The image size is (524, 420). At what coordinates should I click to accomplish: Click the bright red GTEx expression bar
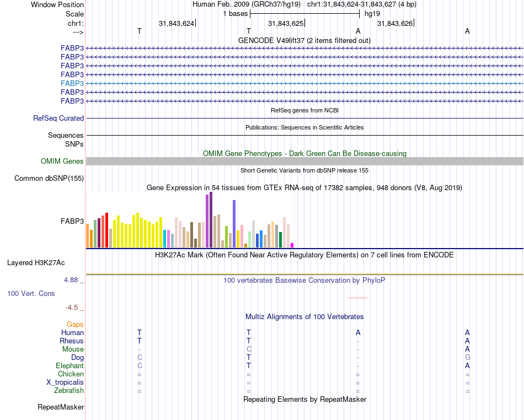[x=106, y=230]
